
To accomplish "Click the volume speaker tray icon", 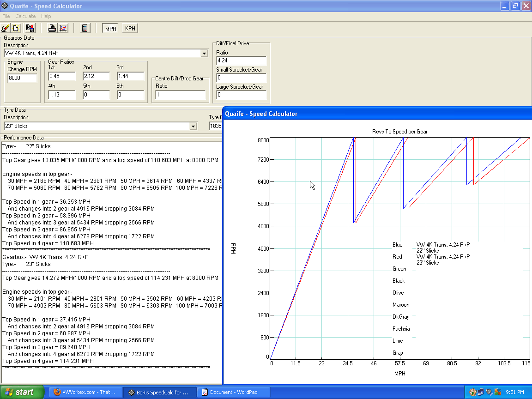I will click(x=489, y=392).
